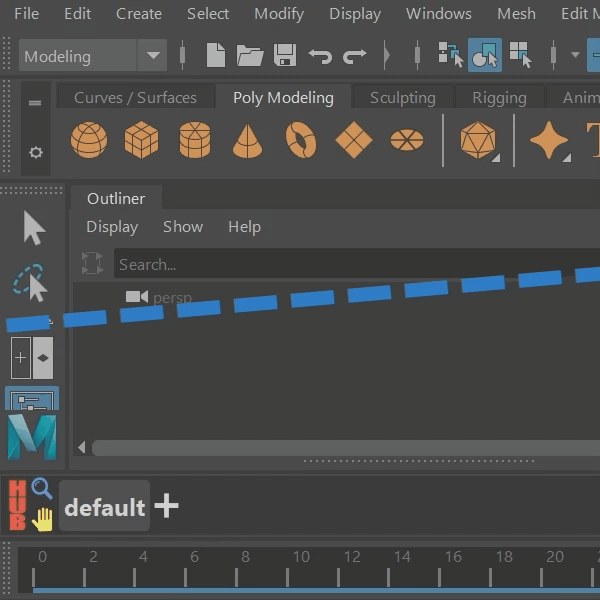600x600 pixels.
Task: Create a polygon sphere from shelf
Action: point(89,140)
